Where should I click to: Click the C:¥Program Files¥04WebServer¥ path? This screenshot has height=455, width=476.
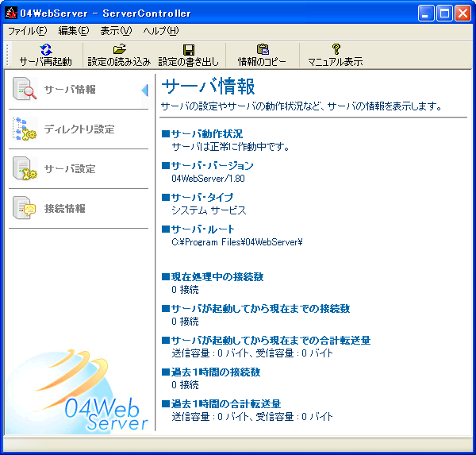pyautogui.click(x=237, y=242)
